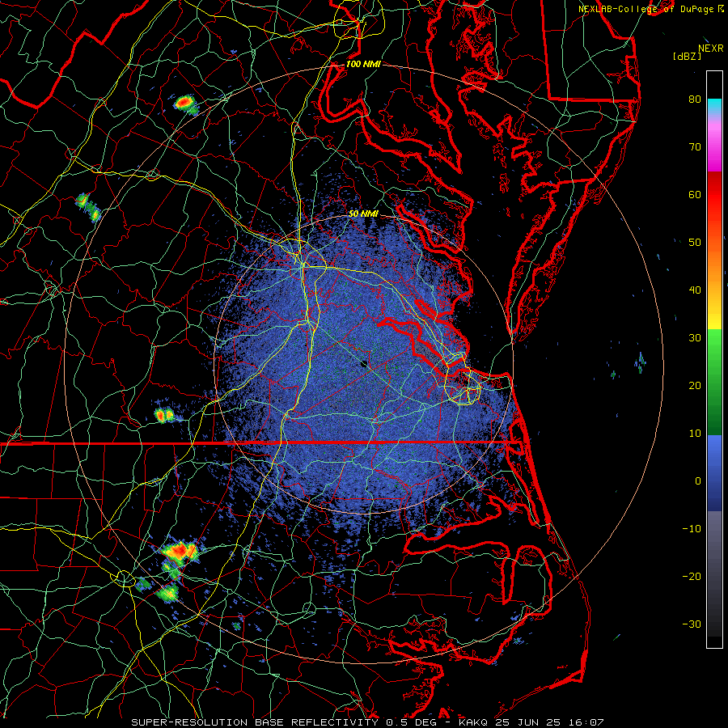728x728 pixels.
Task: Click the 25 JUN 25 date in caption
Action: pos(528,722)
